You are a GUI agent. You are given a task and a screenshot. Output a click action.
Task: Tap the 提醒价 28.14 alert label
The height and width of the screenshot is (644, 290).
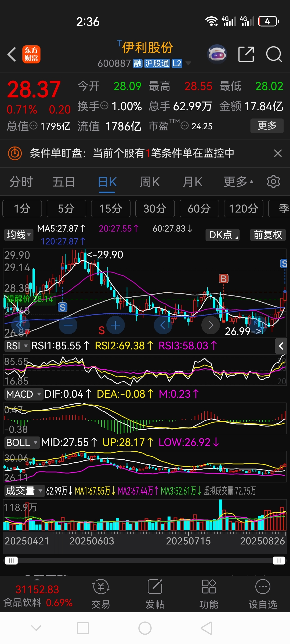pyautogui.click(x=30, y=299)
